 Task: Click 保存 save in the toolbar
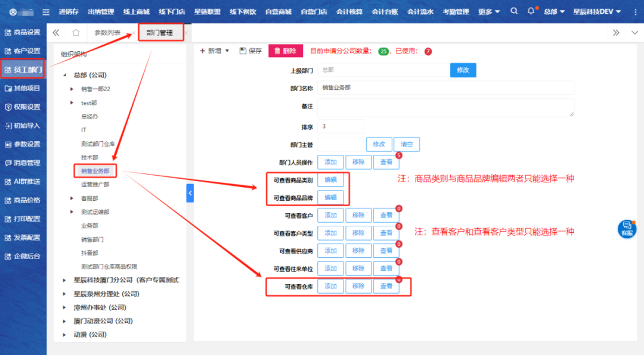250,51
